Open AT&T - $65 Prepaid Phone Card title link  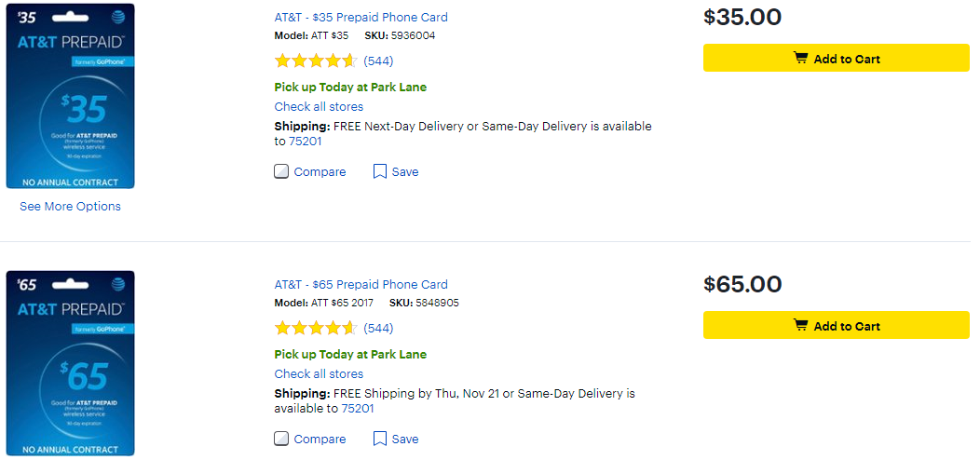click(x=361, y=285)
